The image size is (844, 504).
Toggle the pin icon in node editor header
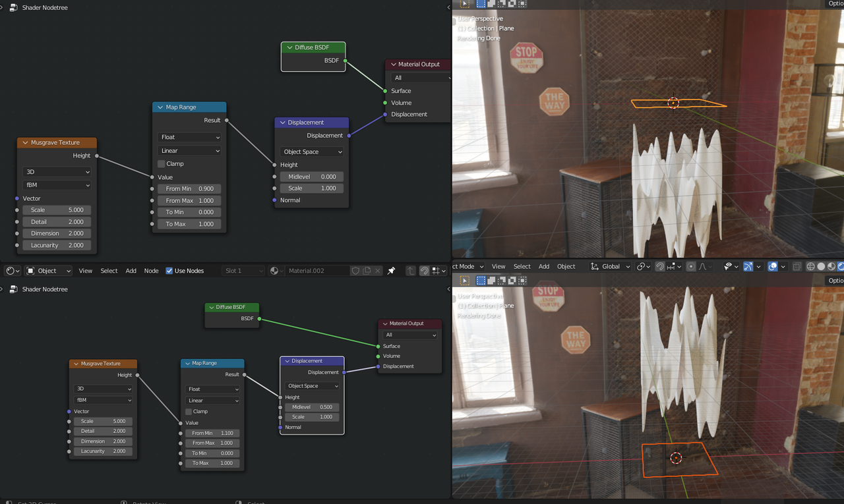[x=391, y=271]
